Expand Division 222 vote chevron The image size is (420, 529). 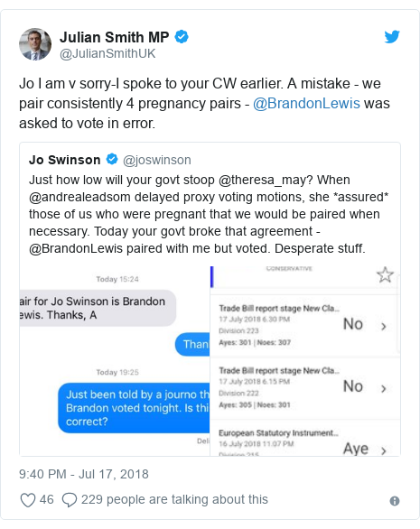pos(384,389)
